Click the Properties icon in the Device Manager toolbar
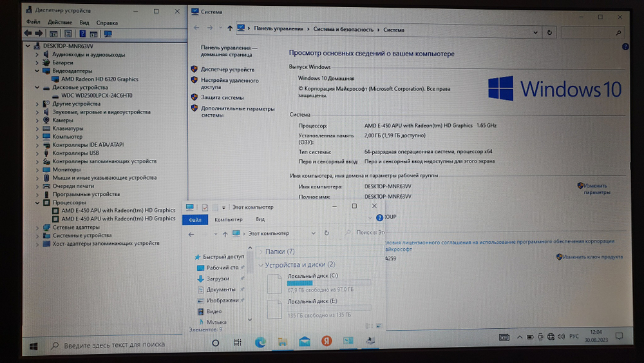 pos(68,34)
